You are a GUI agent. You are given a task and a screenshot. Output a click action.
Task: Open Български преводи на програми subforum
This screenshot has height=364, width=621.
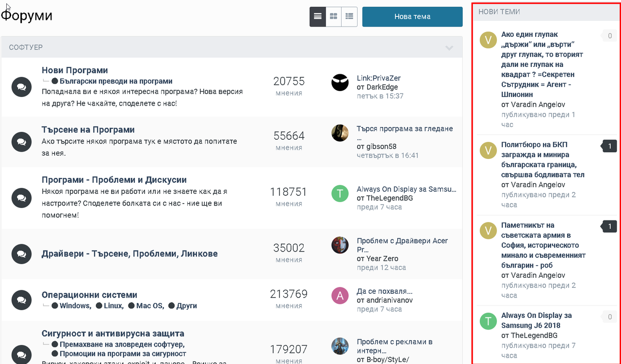pyautogui.click(x=116, y=81)
